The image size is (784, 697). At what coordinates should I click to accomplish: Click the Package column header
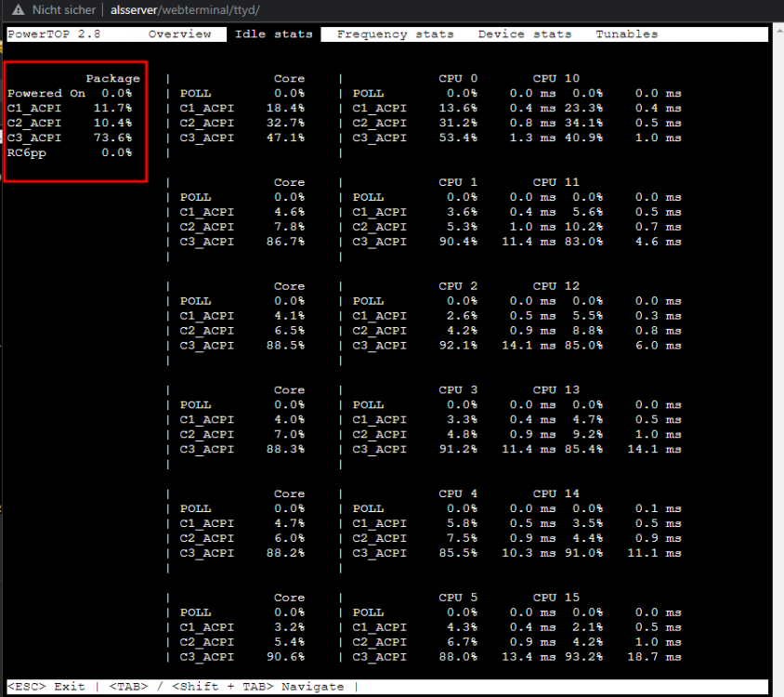112,79
